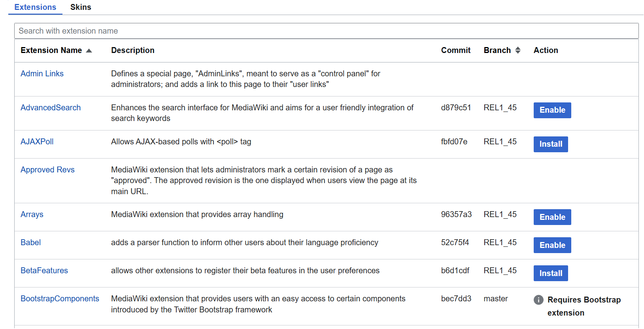Click the Description column header
This screenshot has width=644, height=329.
click(133, 50)
